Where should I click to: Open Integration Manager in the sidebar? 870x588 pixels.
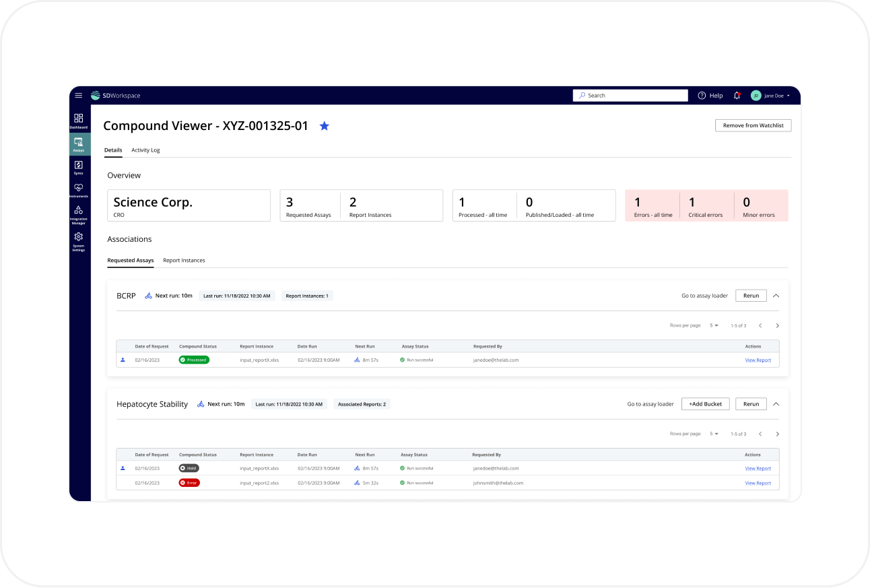[x=79, y=215]
